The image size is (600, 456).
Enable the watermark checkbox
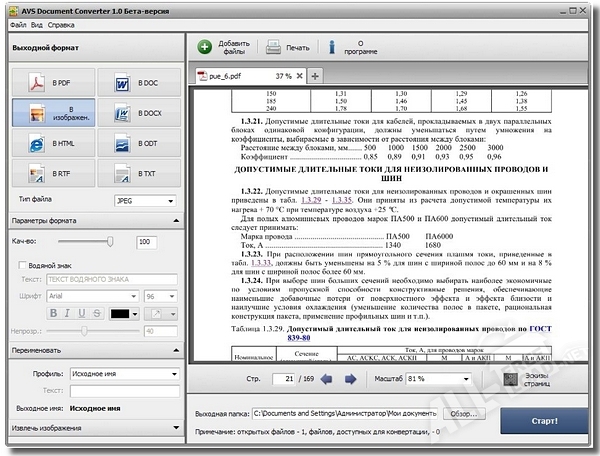[23, 264]
